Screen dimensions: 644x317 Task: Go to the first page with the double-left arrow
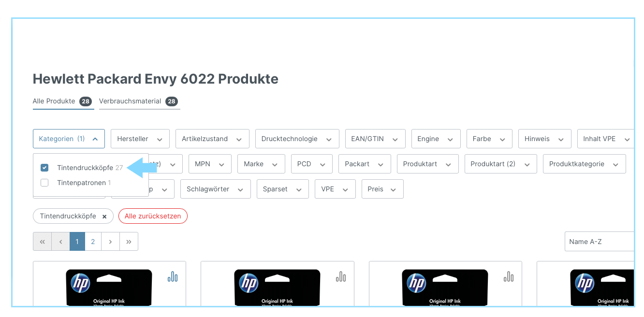point(42,242)
